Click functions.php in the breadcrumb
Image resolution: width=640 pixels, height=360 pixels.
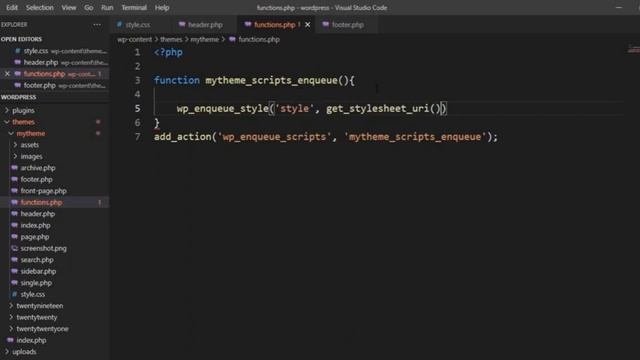(x=259, y=40)
